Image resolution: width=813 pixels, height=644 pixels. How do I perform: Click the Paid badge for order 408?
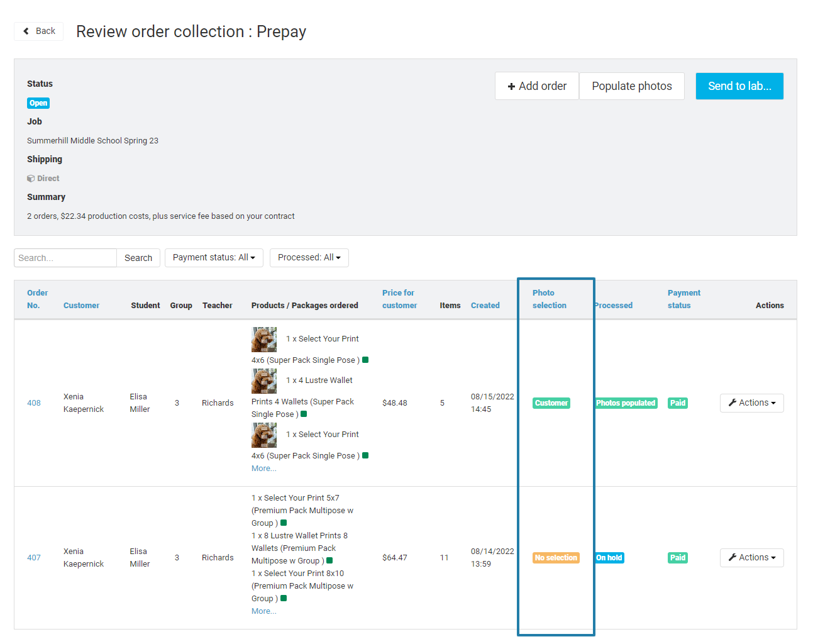pos(678,403)
